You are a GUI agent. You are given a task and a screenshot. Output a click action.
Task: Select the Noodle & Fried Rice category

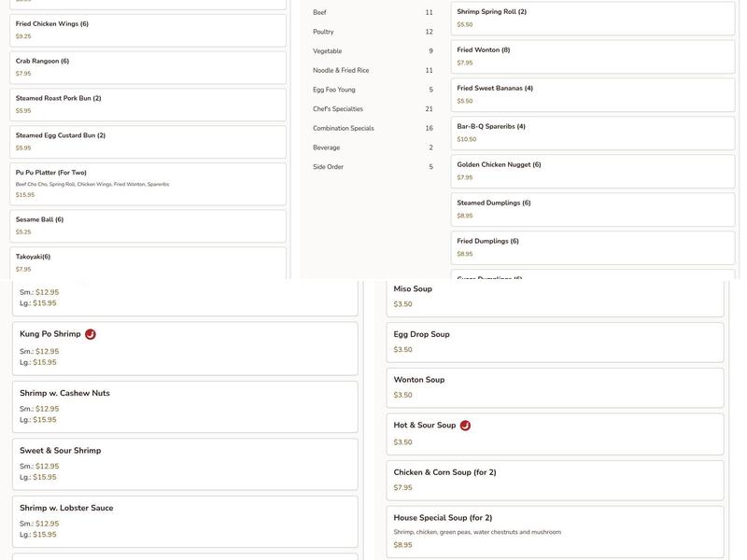(372, 71)
